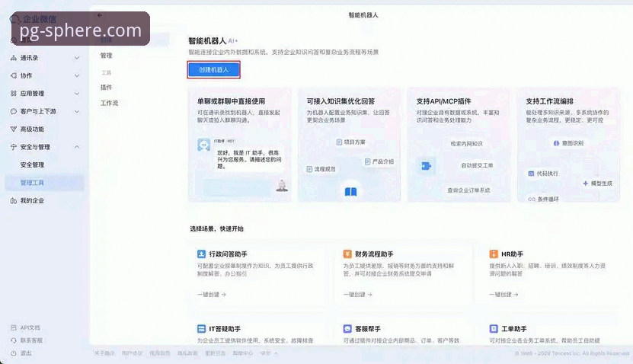The height and width of the screenshot is (364, 633).
Task: Click the 通讯录 contacts icon in sidebar
Action: pyautogui.click(x=13, y=58)
